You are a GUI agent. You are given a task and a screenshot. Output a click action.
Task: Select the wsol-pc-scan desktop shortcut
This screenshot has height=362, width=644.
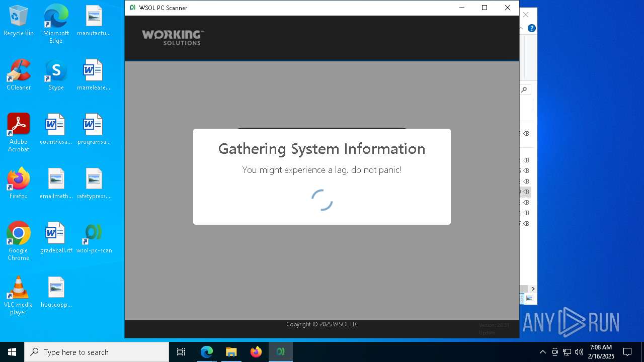94,238
